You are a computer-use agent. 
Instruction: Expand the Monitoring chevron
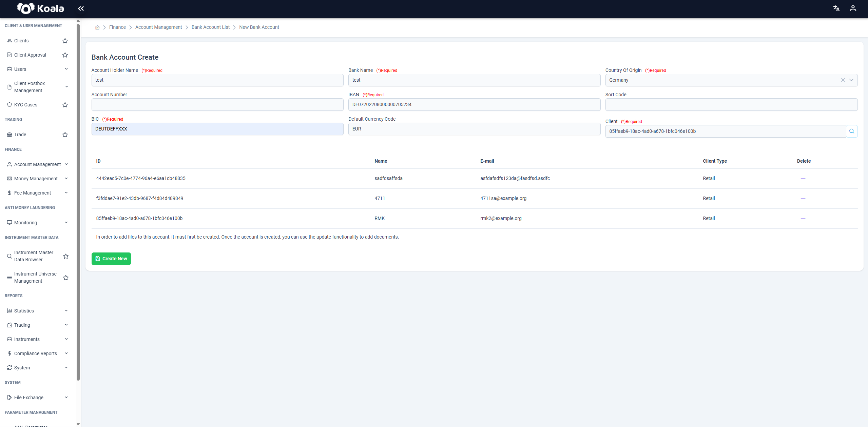pyautogui.click(x=66, y=223)
